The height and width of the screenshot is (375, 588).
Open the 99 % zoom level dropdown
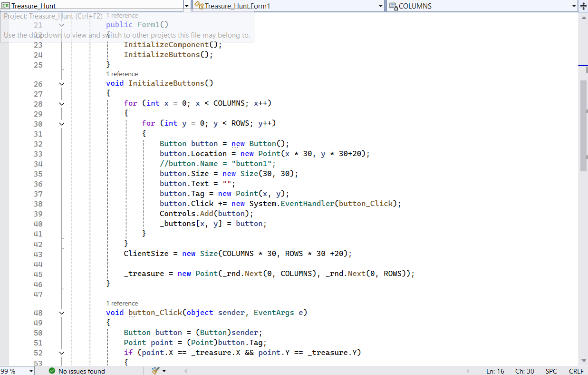click(31, 371)
